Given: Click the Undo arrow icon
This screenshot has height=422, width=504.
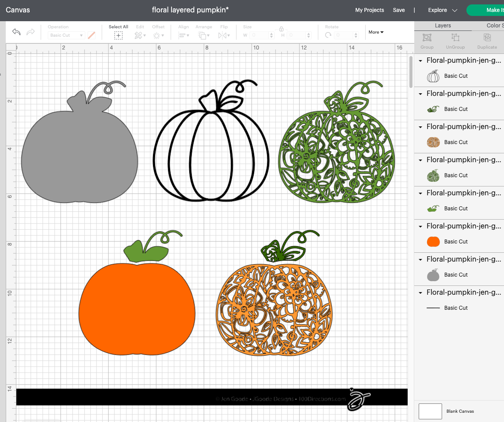Looking at the screenshot, I should 16,32.
